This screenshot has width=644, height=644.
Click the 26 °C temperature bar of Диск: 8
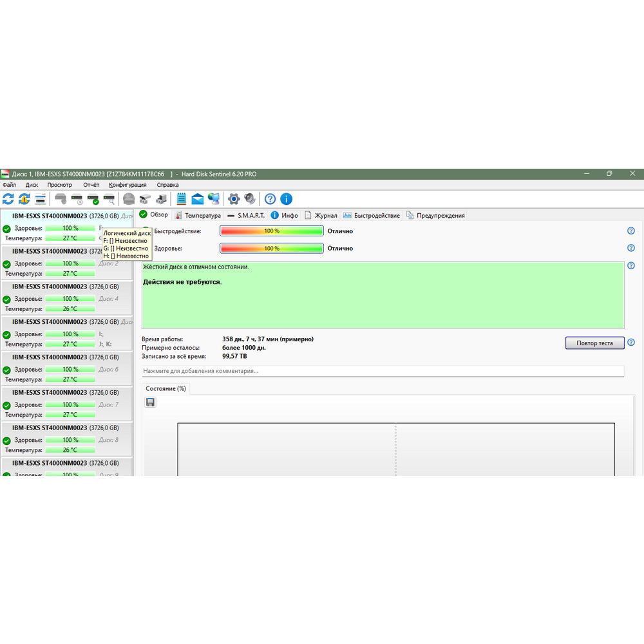pyautogui.click(x=70, y=450)
